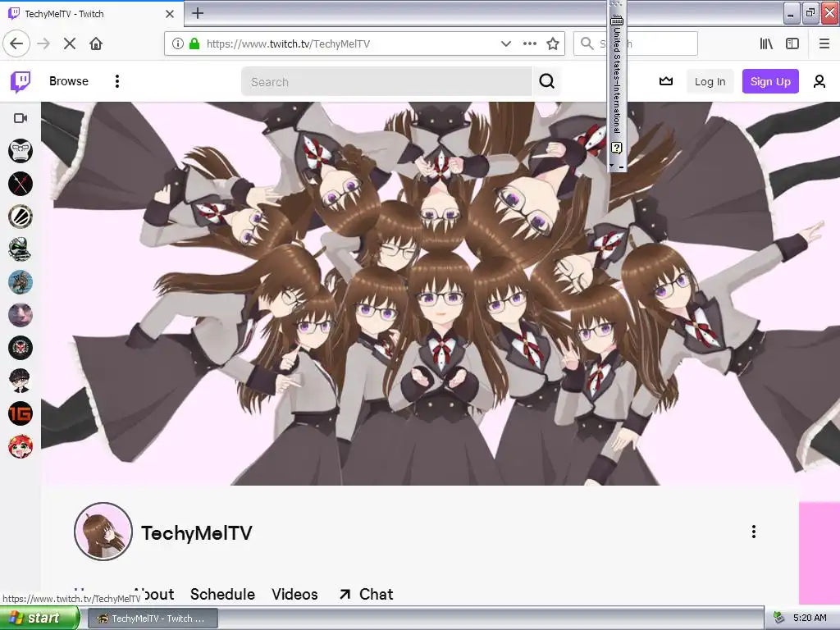Open the Windows Start menu
The image size is (840, 630).
click(39, 618)
